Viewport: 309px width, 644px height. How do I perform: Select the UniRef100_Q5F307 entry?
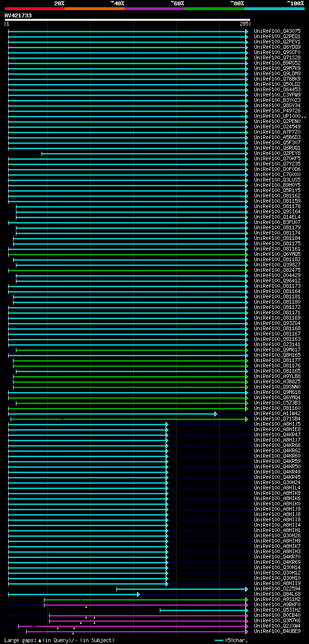(x=277, y=142)
